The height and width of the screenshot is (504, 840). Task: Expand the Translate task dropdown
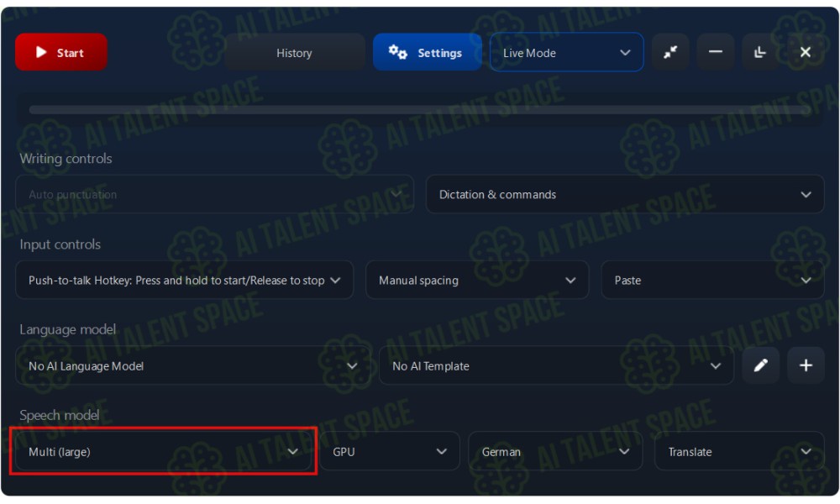coord(739,452)
